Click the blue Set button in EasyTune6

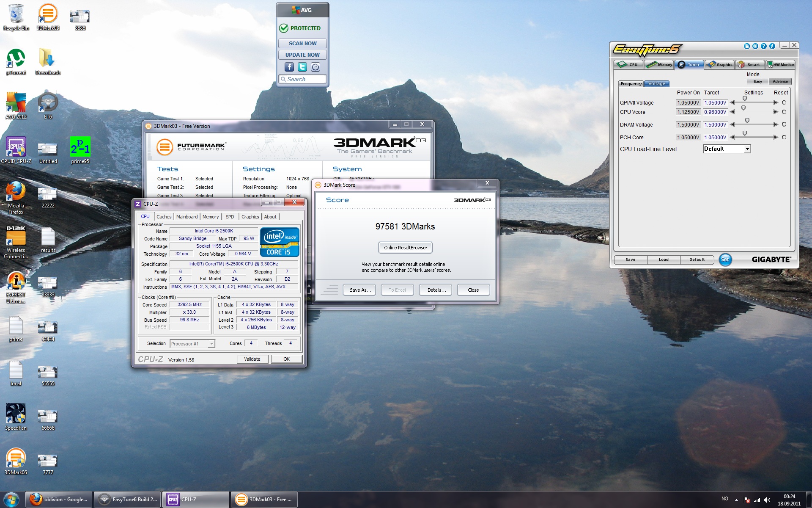click(725, 260)
